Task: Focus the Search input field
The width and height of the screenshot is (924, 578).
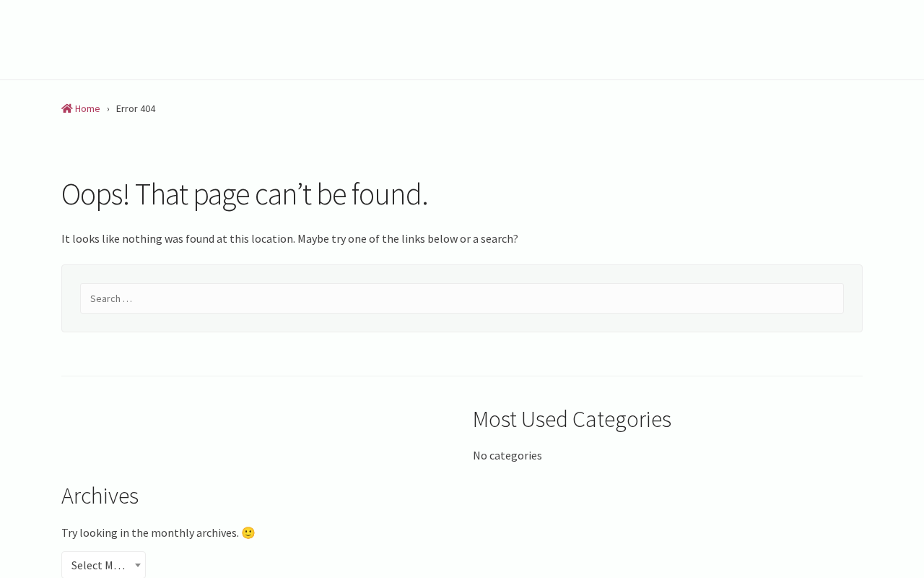Action: pyautogui.click(x=462, y=298)
